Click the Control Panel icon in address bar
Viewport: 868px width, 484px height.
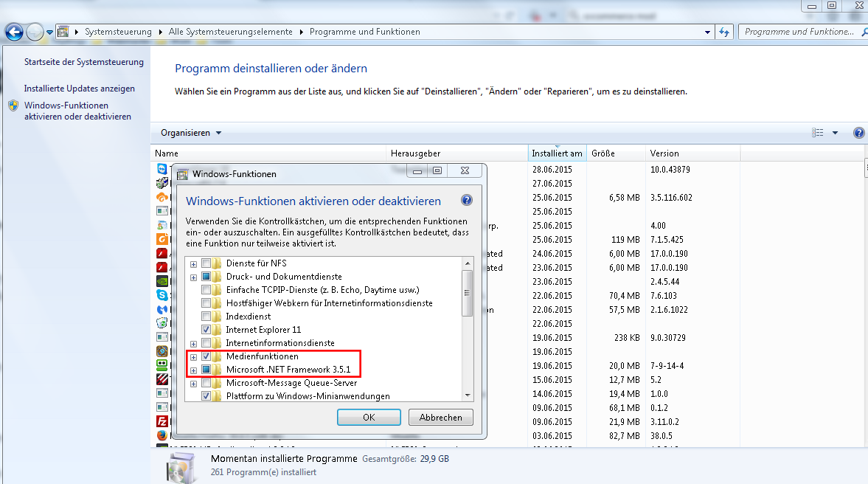(63, 32)
